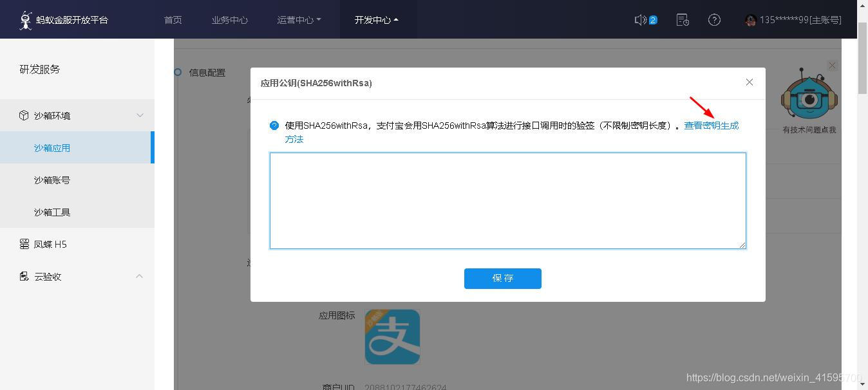Open the 首页 nav tab
The image size is (868, 390).
173,20
